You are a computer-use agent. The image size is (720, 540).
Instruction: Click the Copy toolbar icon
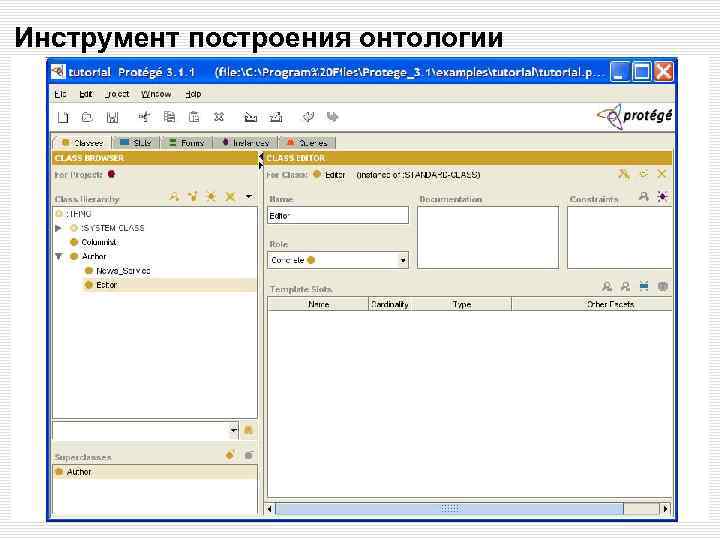[169, 118]
